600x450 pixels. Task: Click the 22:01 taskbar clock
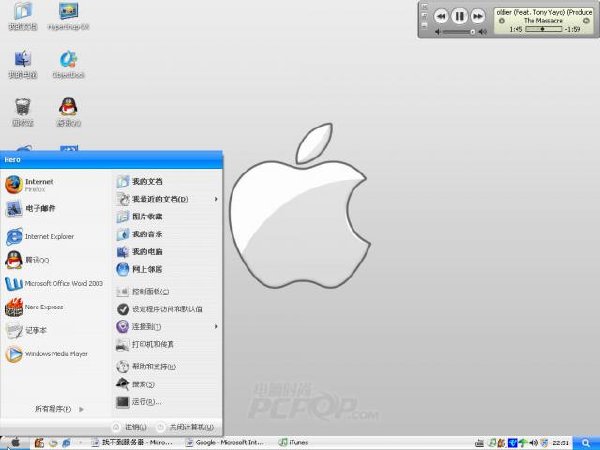click(x=560, y=443)
